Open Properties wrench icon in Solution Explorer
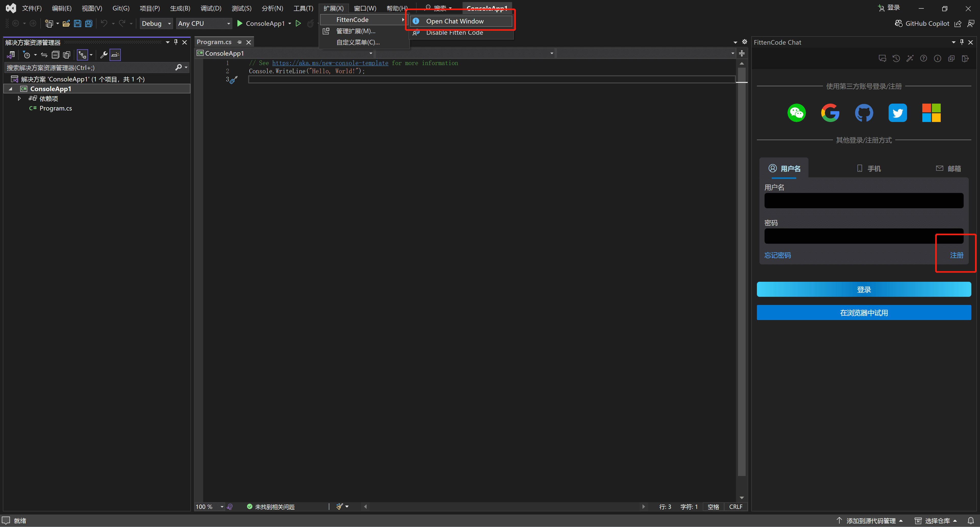Viewport: 980px width, 527px height. [103, 55]
